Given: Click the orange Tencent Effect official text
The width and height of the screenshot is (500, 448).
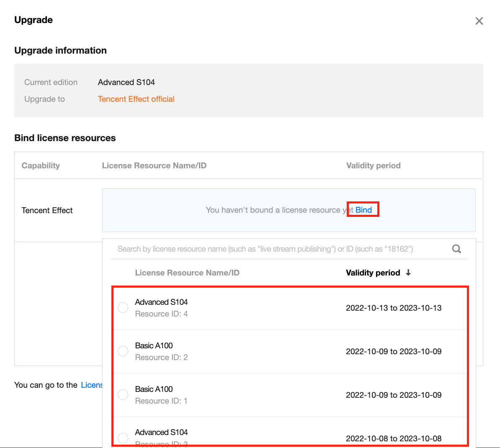Looking at the screenshot, I should click(x=136, y=99).
